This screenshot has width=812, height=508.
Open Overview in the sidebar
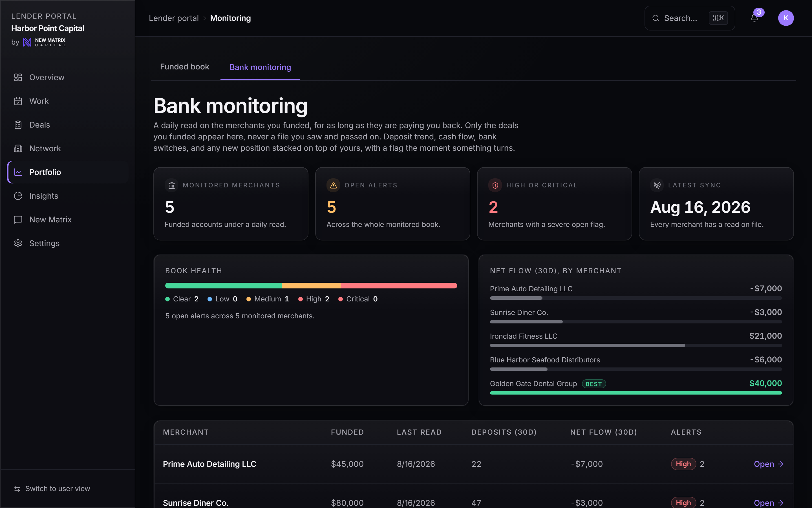pos(67,78)
